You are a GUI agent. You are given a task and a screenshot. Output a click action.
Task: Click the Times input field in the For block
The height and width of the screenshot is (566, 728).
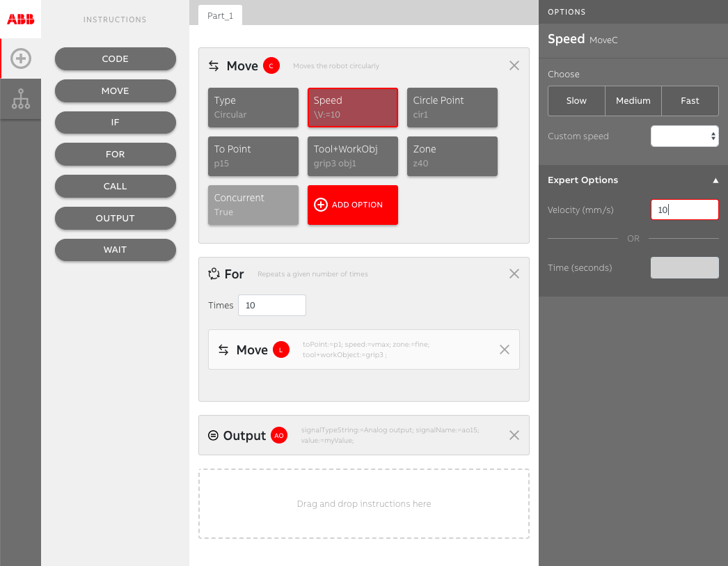pyautogui.click(x=271, y=305)
